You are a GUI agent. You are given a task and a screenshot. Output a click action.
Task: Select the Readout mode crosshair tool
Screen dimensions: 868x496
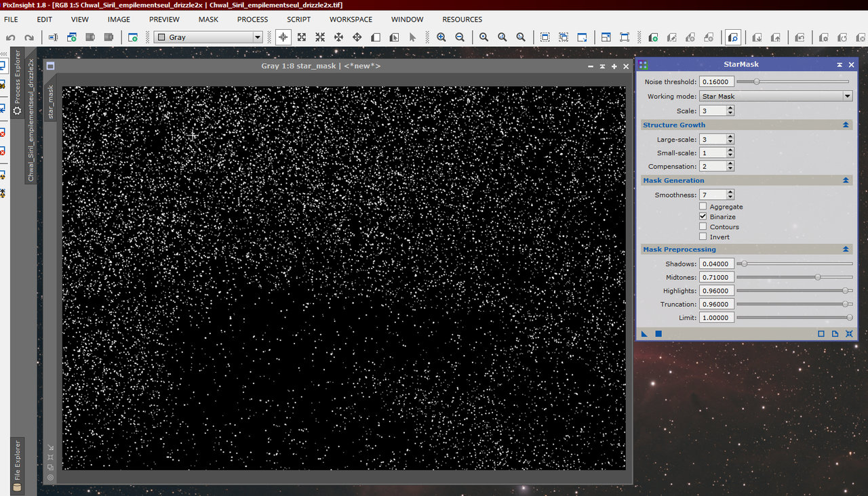(283, 37)
